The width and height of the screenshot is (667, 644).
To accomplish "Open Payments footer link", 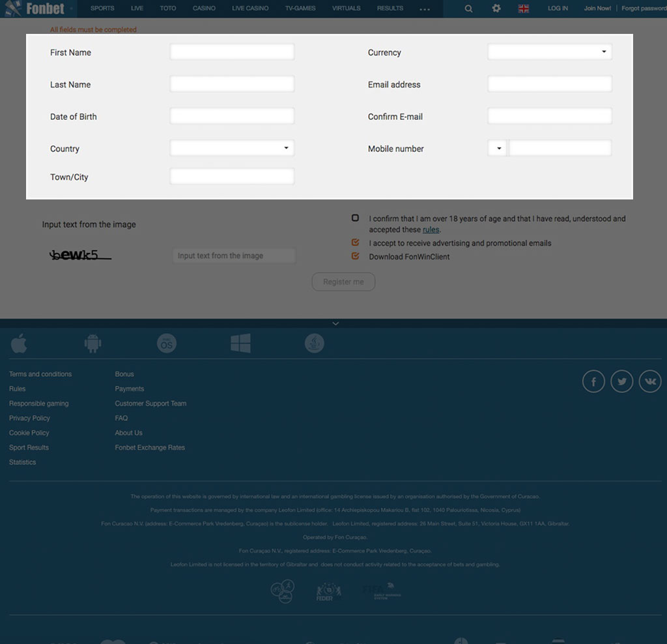I will coord(130,388).
